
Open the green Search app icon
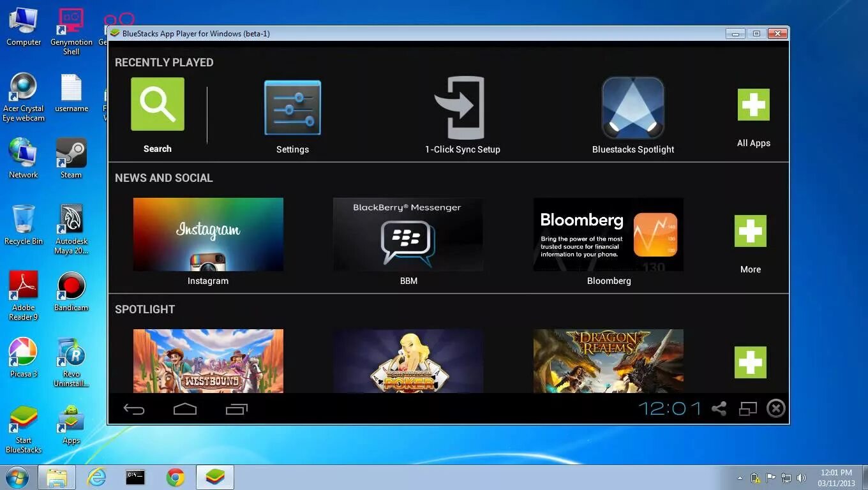click(158, 104)
